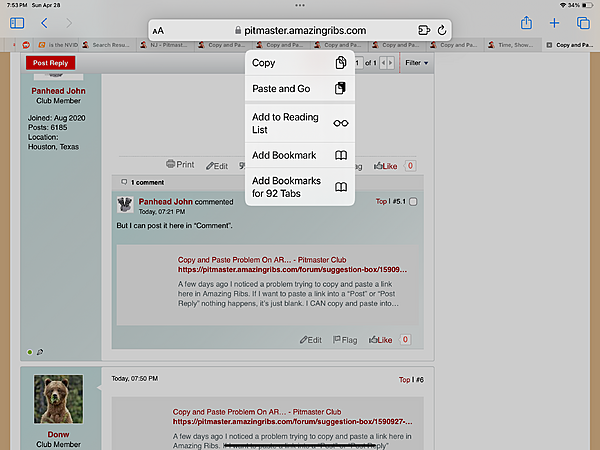Screen dimensions: 600x450
Task: Open Panhead John's comment avatar
Action: click(125, 205)
